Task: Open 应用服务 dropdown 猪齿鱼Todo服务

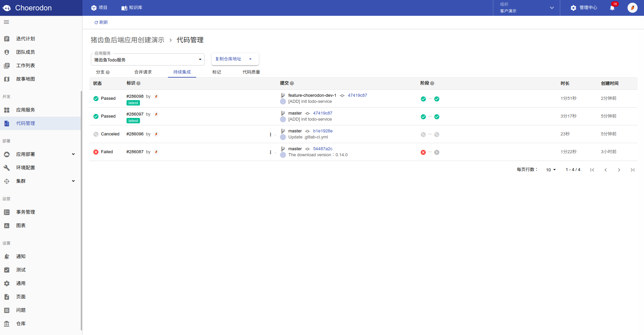Action: point(147,59)
